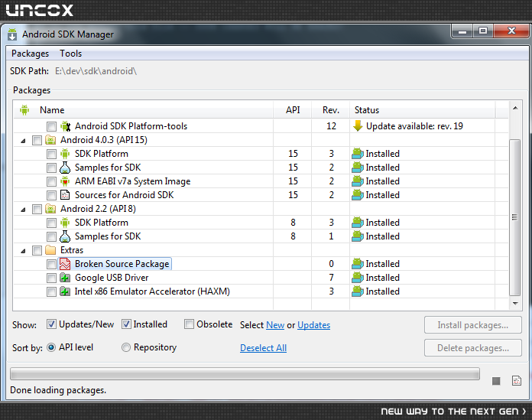Click the flask icon of Samples API 8
This screenshot has height=420, width=532.
tap(65, 236)
